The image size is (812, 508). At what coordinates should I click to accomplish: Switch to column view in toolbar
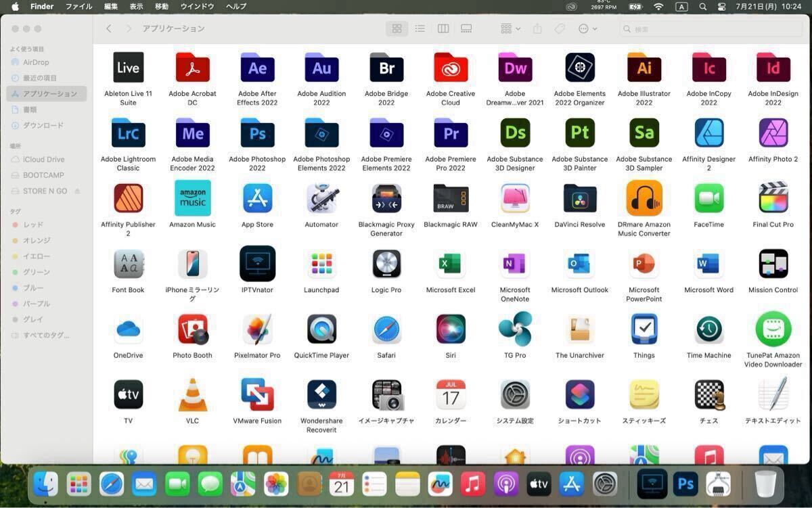click(x=443, y=28)
